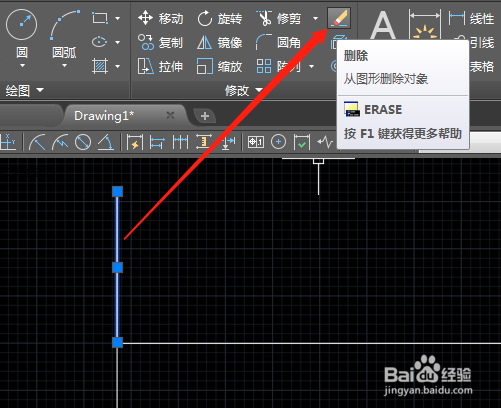This screenshot has width=501, height=408.
Task: Click the Jogged Linear zigzag icon
Action: (325, 142)
